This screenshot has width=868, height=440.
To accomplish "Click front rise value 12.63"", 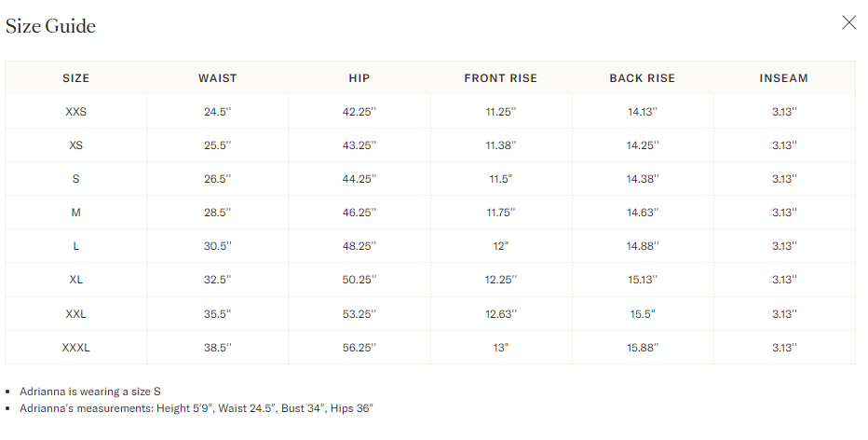I will [501, 313].
